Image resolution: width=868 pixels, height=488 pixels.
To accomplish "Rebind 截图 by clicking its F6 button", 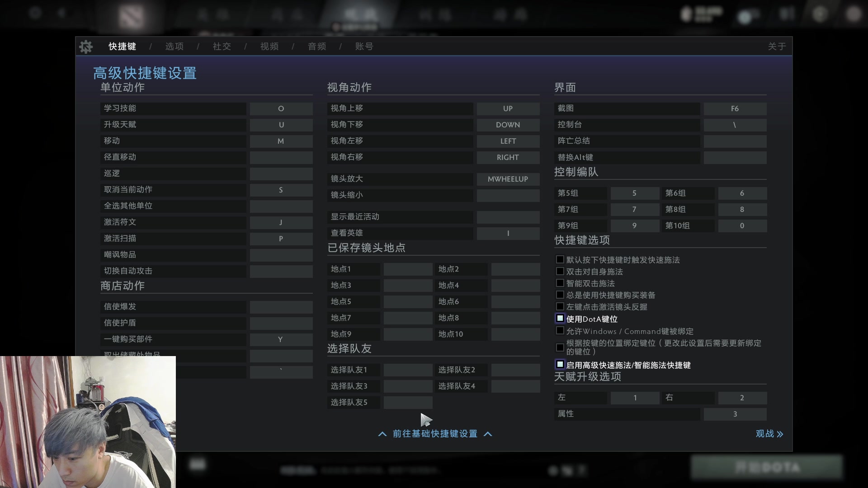I will click(734, 108).
